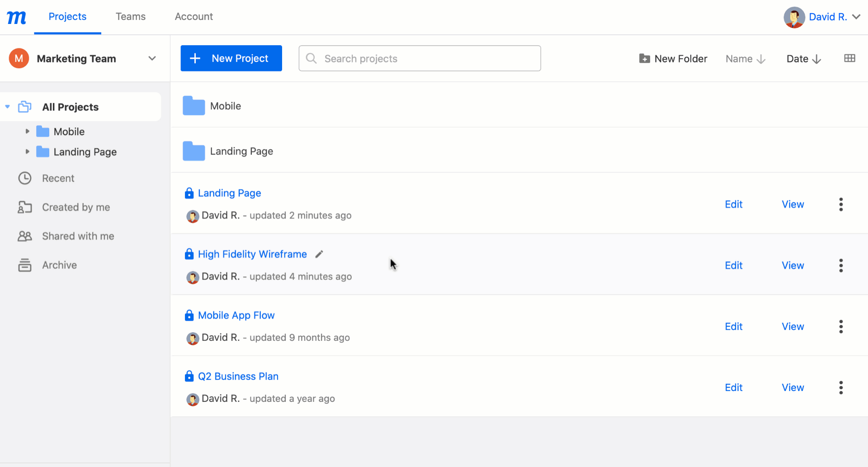Expand the Landing Page folder in the sidebar

click(x=27, y=152)
